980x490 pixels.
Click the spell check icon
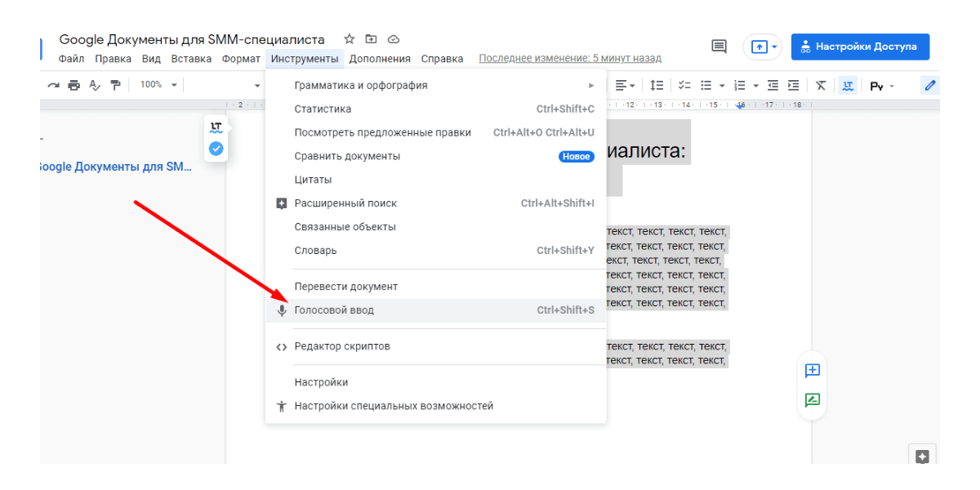tap(95, 85)
